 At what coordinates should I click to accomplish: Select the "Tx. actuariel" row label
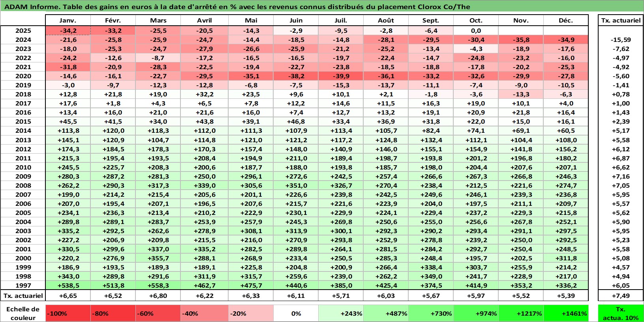(x=23, y=296)
